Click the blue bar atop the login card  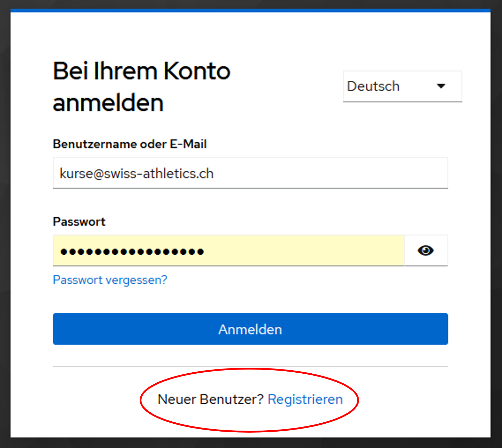[x=250, y=11]
